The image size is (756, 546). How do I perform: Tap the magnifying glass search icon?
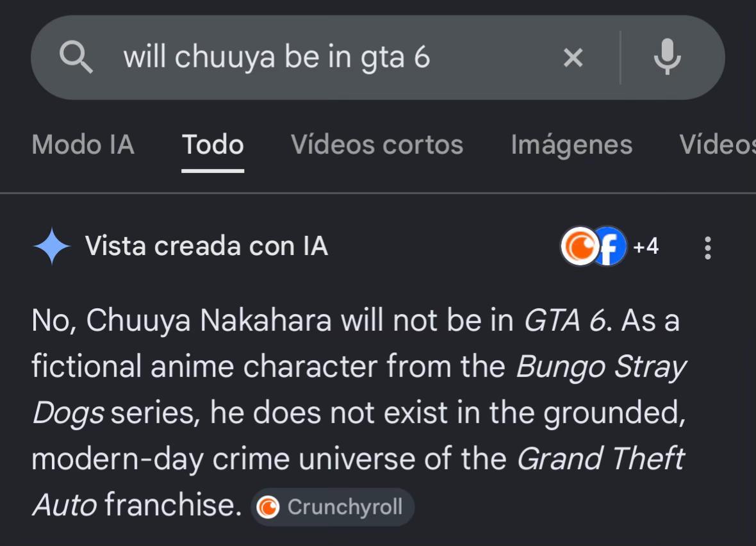point(76,57)
